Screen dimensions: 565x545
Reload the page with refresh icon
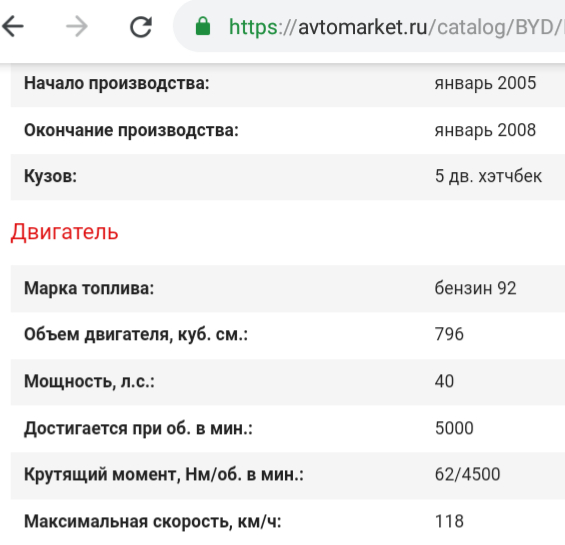point(141,27)
